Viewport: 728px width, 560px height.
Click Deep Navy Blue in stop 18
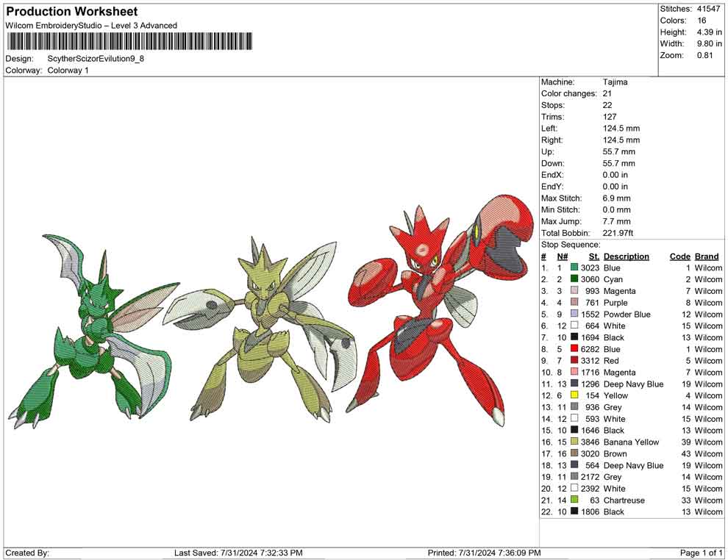(x=633, y=465)
